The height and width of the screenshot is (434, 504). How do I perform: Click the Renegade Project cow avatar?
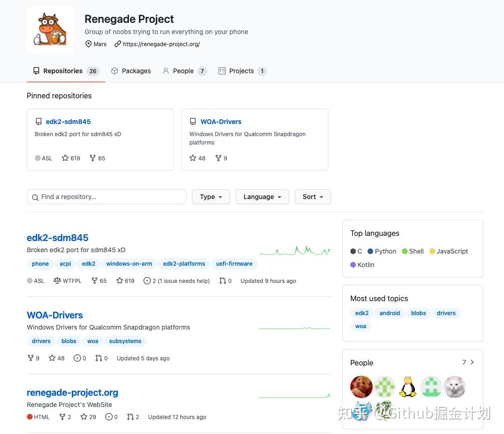[50, 30]
